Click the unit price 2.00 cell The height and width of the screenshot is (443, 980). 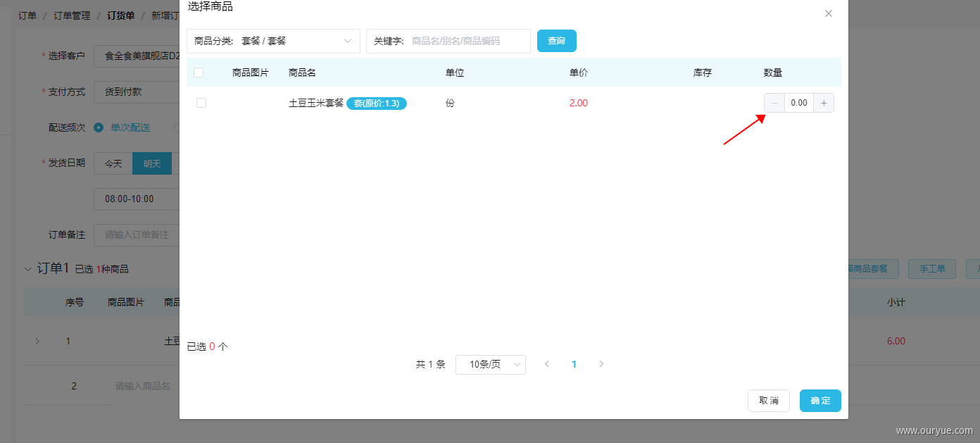(x=579, y=103)
